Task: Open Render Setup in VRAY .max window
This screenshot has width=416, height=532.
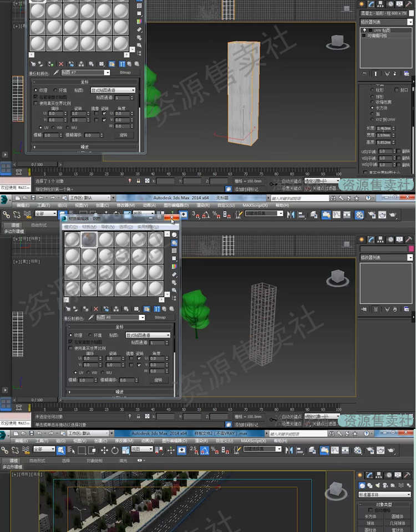Action: click(371, 450)
